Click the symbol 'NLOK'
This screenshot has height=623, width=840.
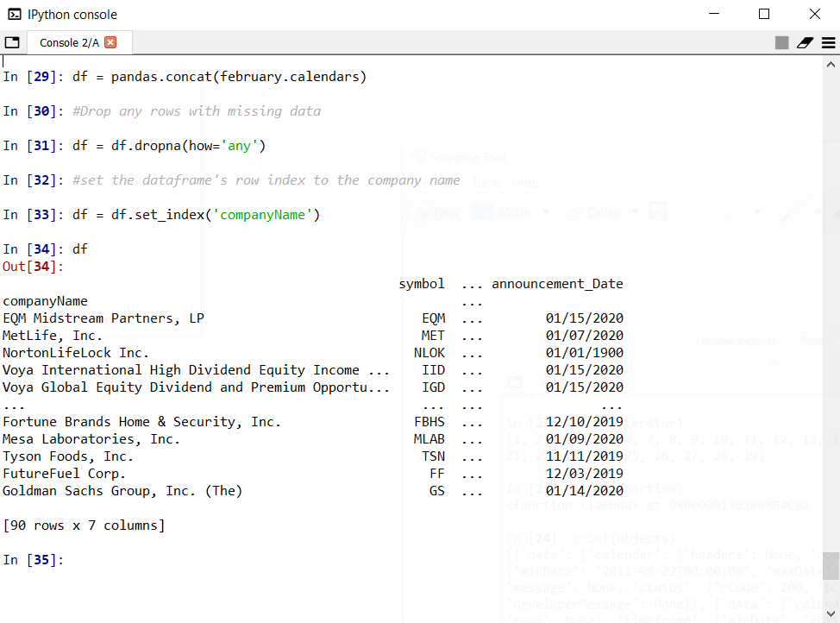pos(429,353)
